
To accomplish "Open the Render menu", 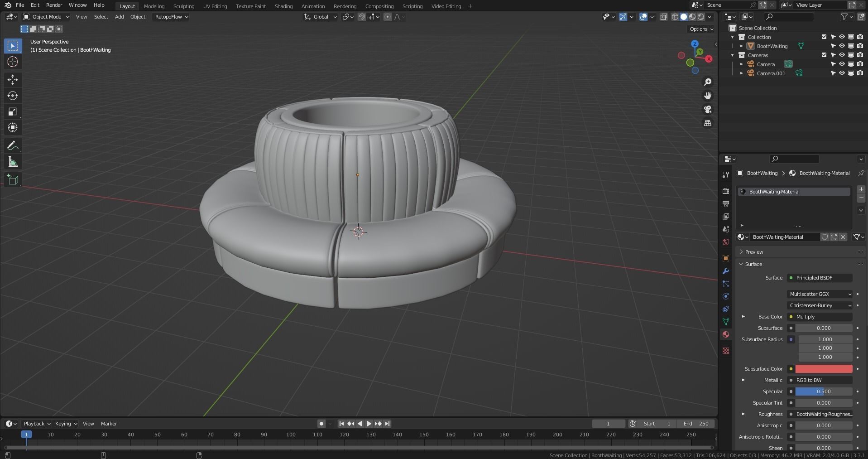I will [54, 5].
